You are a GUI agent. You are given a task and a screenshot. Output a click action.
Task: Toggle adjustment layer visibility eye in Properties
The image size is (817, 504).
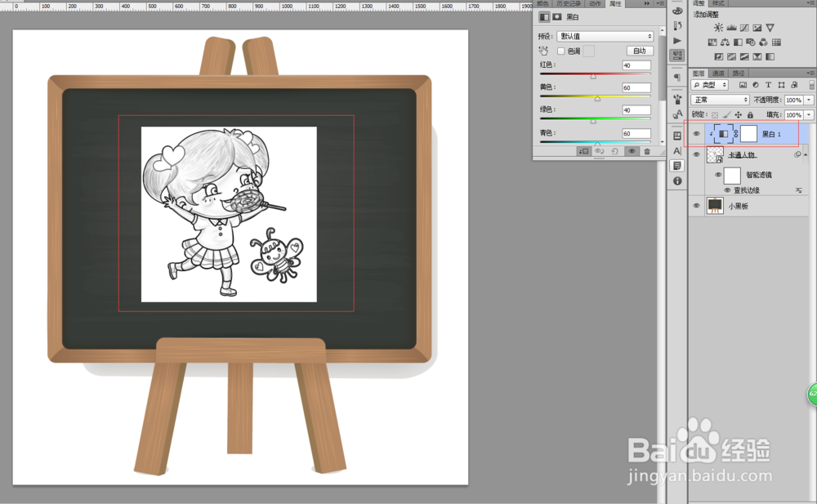coord(632,151)
